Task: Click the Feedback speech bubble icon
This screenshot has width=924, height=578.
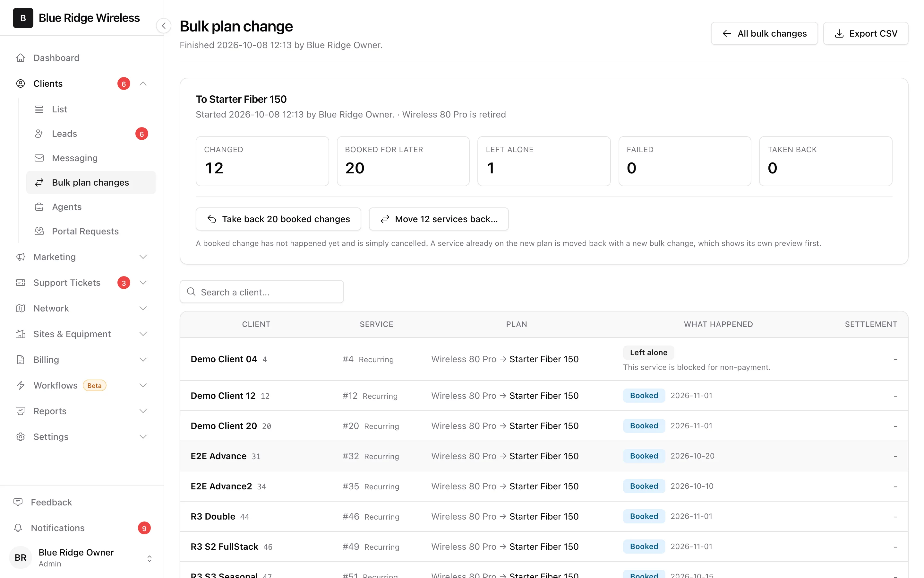Action: pyautogui.click(x=18, y=502)
